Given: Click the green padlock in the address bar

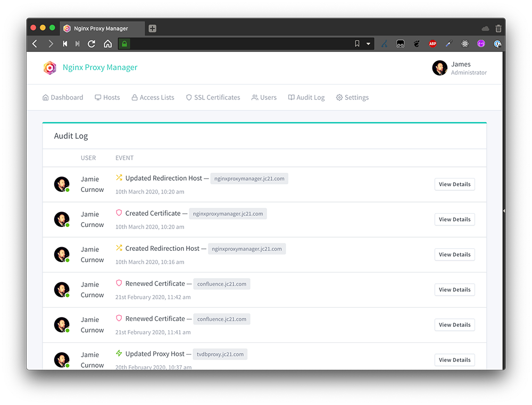Looking at the screenshot, I should coord(123,44).
